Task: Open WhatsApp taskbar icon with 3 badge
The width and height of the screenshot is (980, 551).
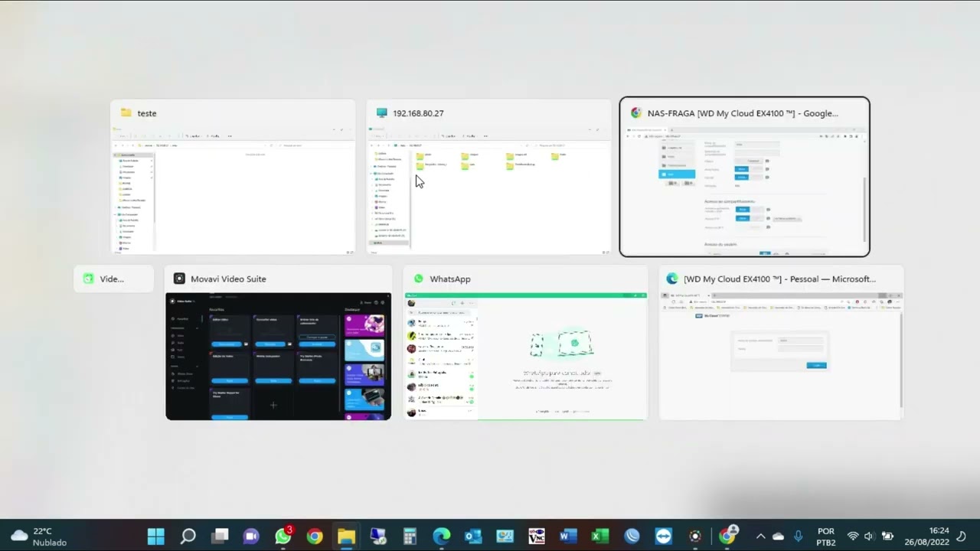Action: [283, 536]
